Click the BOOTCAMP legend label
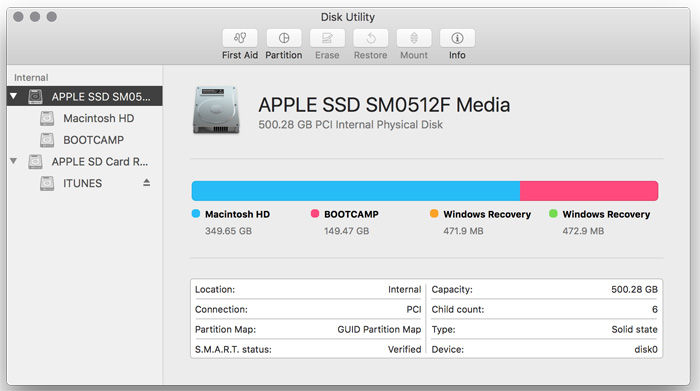 coord(351,214)
